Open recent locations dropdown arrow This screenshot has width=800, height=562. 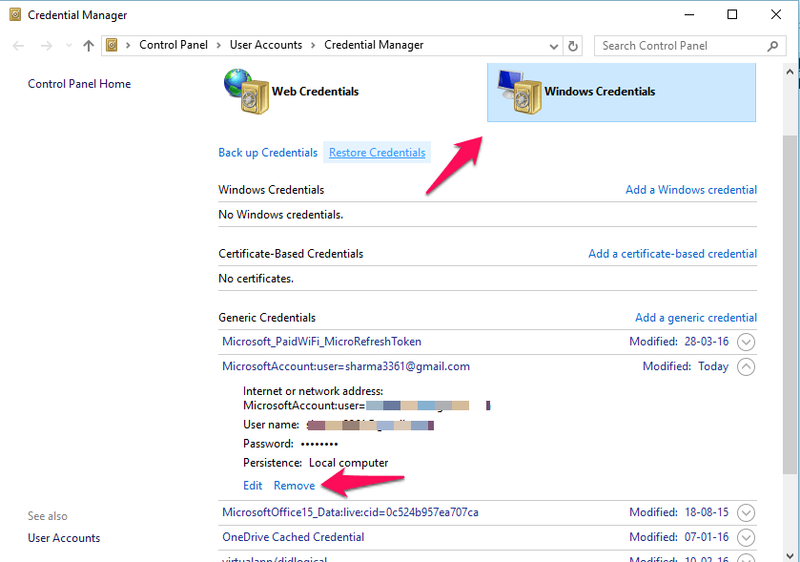(69, 46)
